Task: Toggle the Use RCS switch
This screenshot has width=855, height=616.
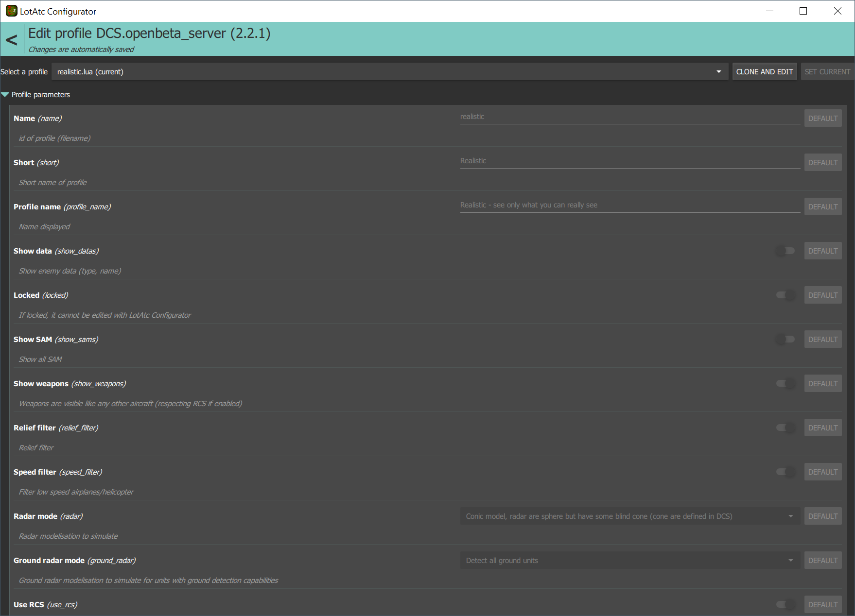Action: [785, 605]
